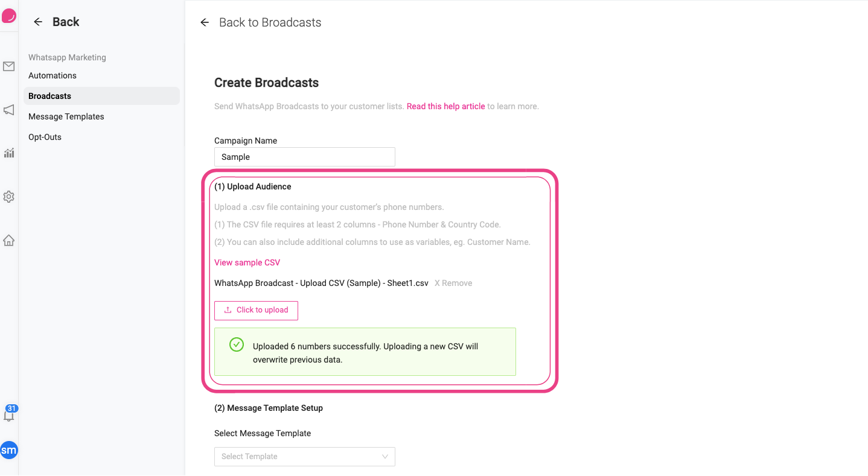
Task: Open notifications bell showing 31 alerts
Action: [8, 415]
